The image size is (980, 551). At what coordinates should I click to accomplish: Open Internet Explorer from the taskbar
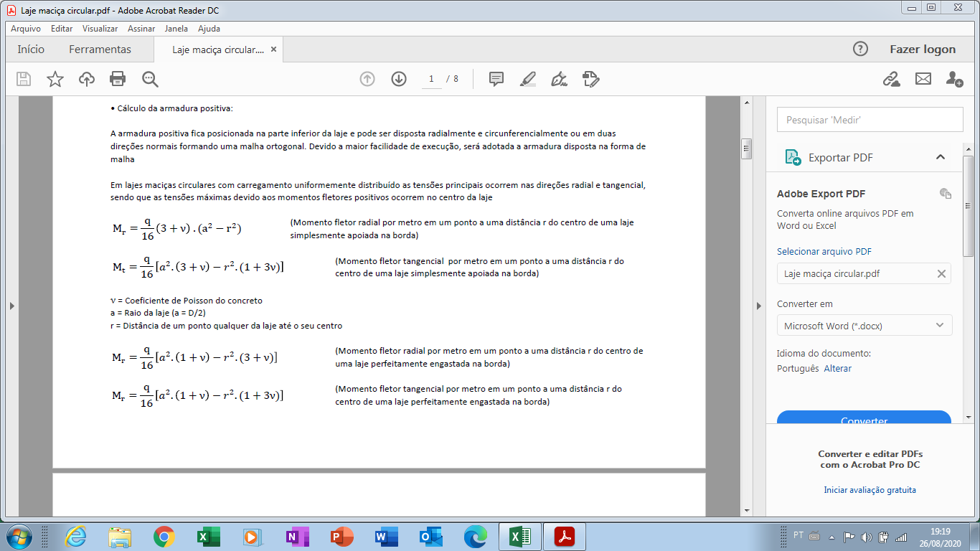pos(75,536)
